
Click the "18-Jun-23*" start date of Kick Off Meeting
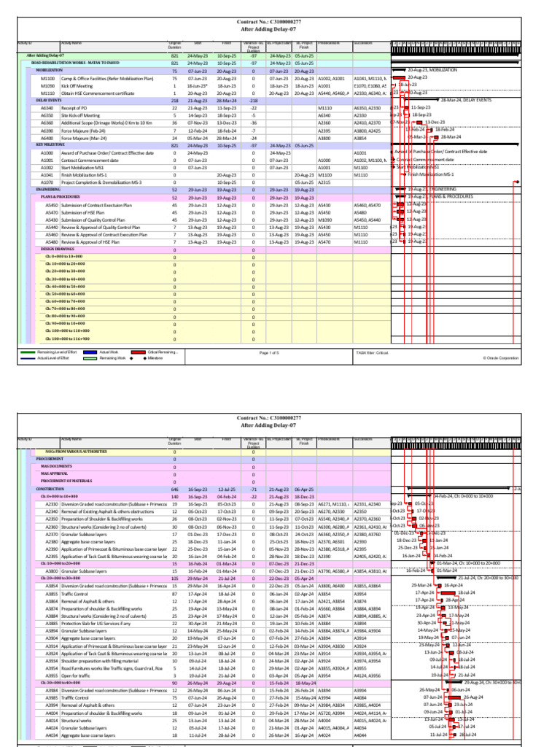[x=198, y=86]
